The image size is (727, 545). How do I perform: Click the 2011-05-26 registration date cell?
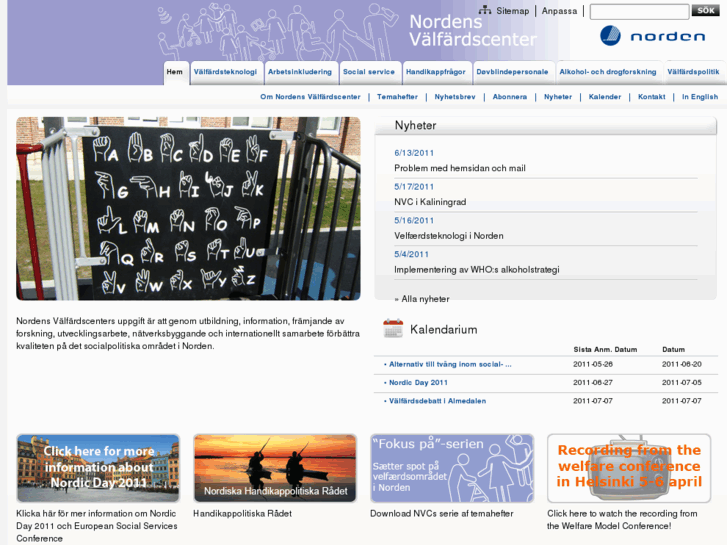pos(593,365)
